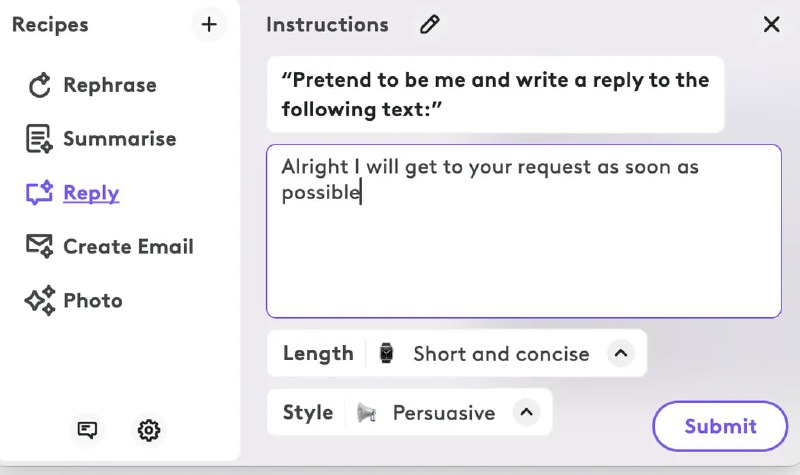This screenshot has height=475, width=800.
Task: Click the plus icon to add recipe
Action: pyautogui.click(x=209, y=25)
